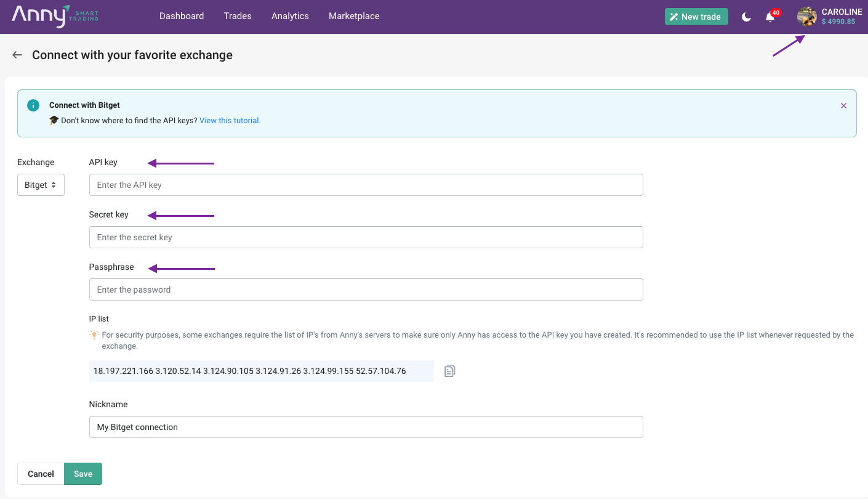Copy the IP list with clipboard icon

(450, 371)
